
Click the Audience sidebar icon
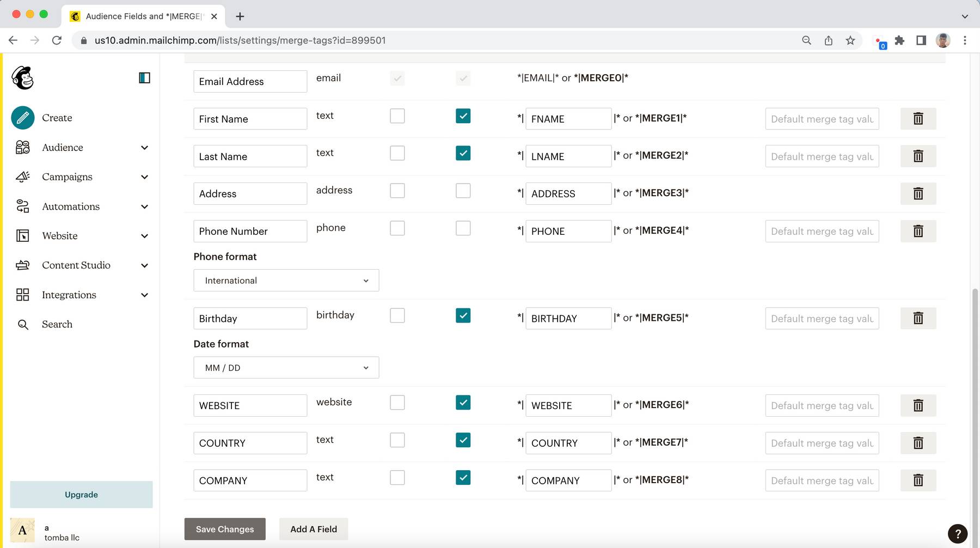[23, 147]
